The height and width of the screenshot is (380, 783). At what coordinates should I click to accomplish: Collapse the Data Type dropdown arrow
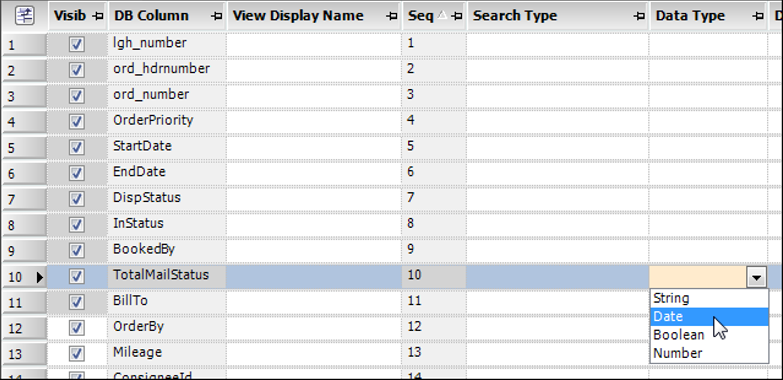click(x=757, y=278)
